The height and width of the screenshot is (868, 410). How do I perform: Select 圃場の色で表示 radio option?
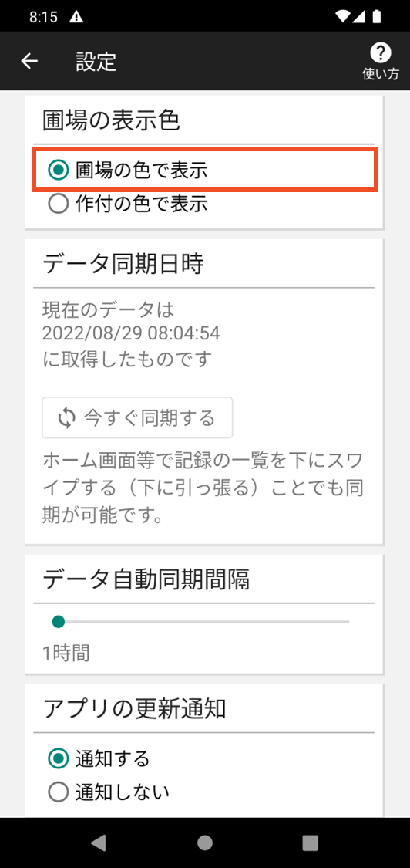[206, 171]
